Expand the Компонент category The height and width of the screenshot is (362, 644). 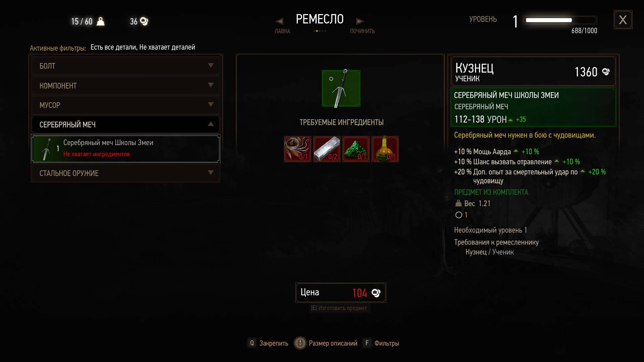(126, 85)
